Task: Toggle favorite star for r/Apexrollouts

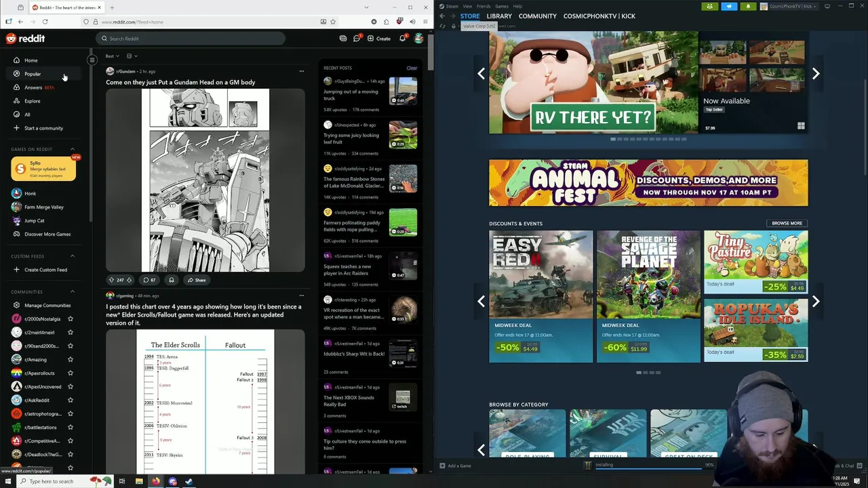Action: pyautogui.click(x=70, y=373)
